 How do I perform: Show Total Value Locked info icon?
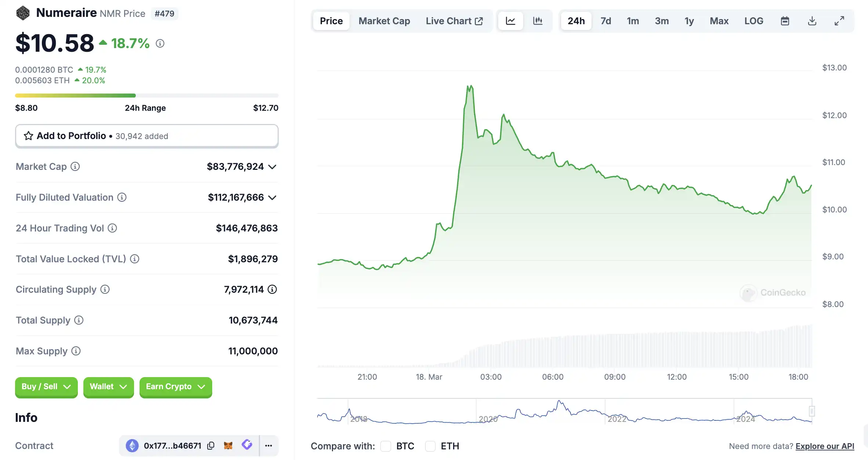pyautogui.click(x=135, y=259)
